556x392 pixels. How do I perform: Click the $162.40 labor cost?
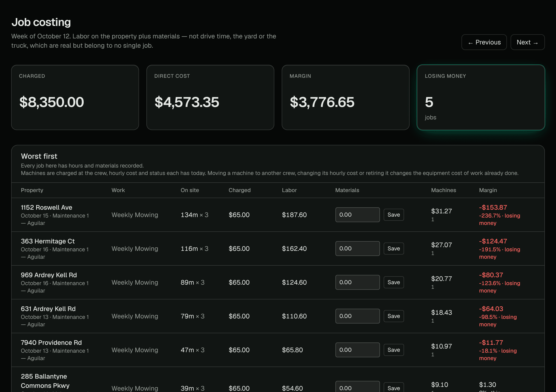(294, 249)
